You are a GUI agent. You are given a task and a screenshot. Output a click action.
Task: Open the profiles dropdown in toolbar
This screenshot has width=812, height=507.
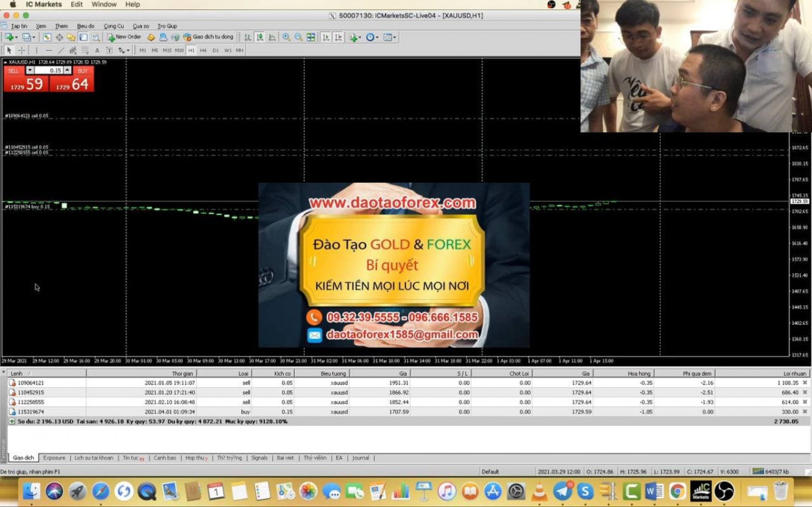coord(33,37)
